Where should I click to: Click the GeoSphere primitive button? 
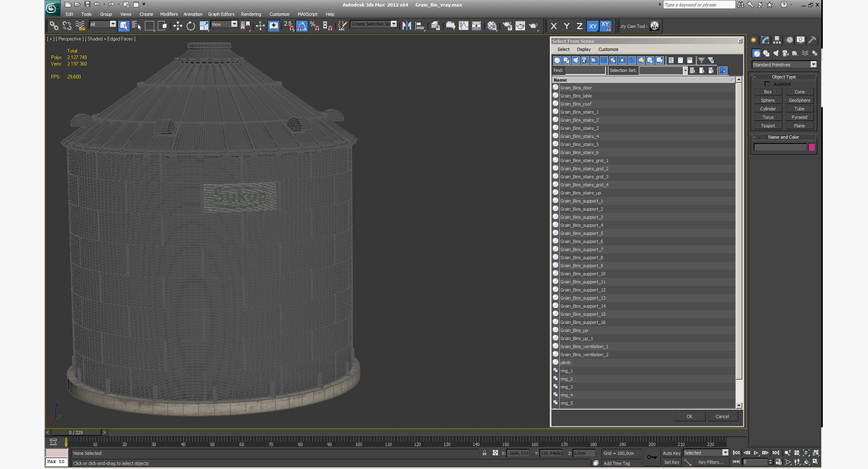click(799, 100)
